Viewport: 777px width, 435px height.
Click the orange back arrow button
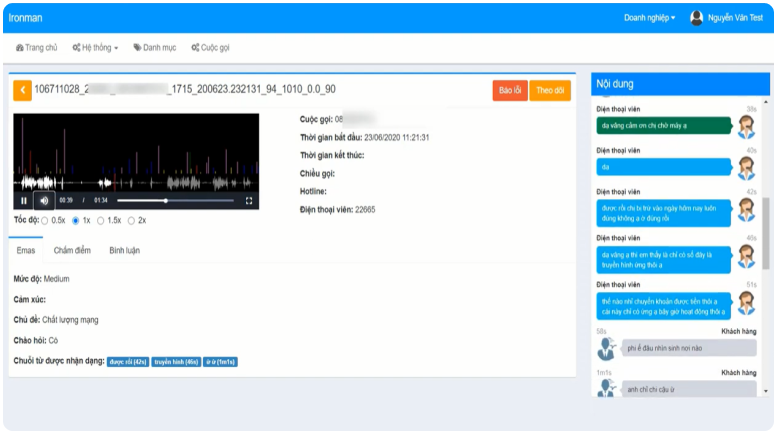pyautogui.click(x=22, y=90)
